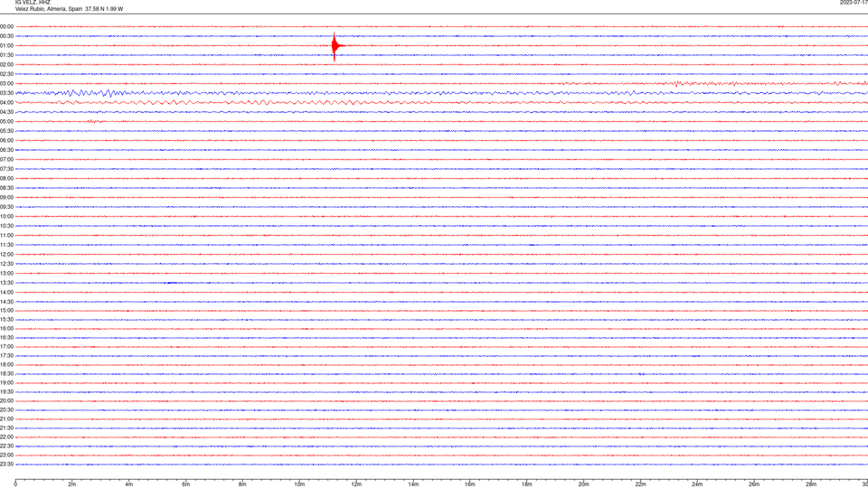Click the station code label IG.VELZ..HHZ

click(33, 3)
